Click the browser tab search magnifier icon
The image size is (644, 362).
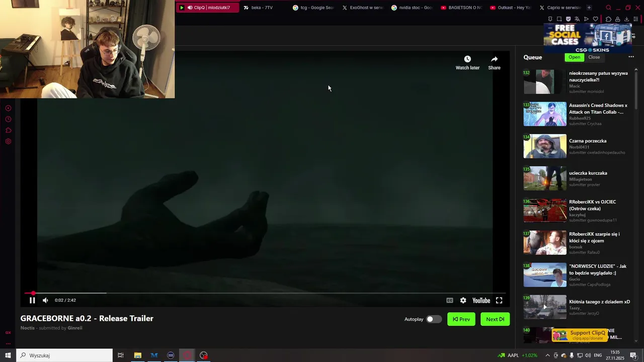[x=608, y=8]
